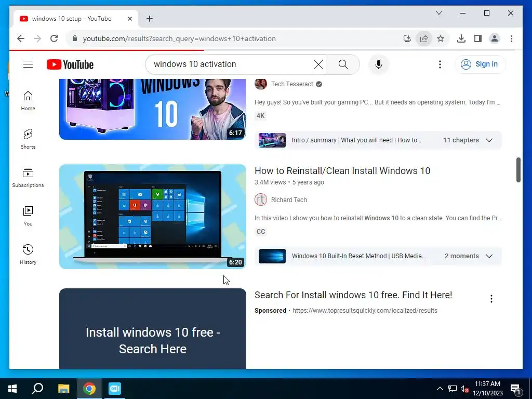Click the browser forward arrow
The image size is (532, 399).
point(37,38)
